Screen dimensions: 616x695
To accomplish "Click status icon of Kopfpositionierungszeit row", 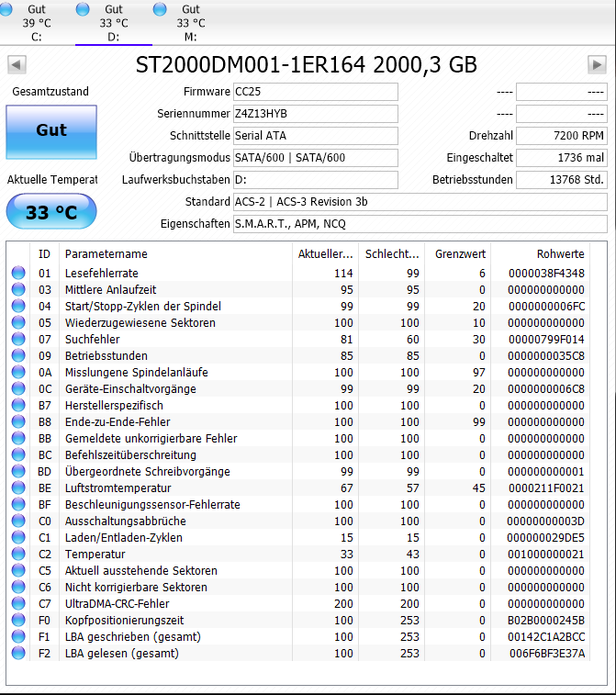I will (18, 620).
